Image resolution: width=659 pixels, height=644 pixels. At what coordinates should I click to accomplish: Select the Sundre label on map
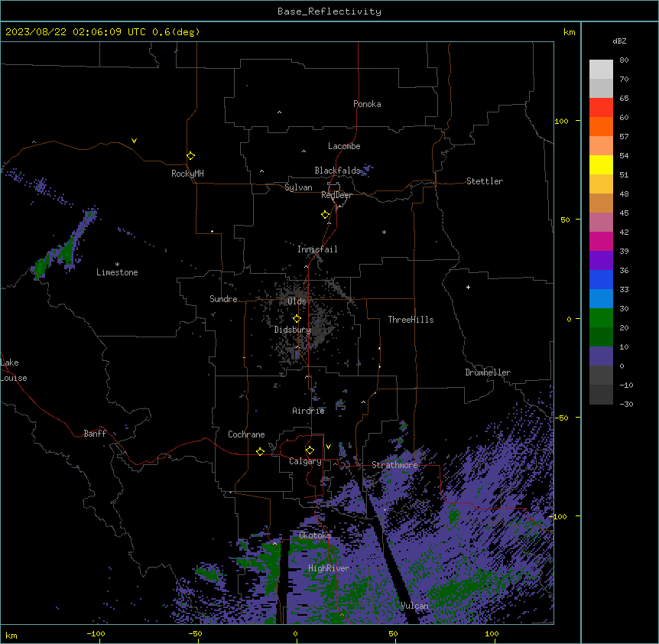(x=223, y=299)
